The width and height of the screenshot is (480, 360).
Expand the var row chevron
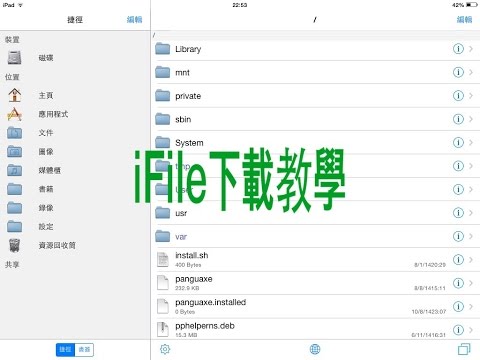[471, 236]
